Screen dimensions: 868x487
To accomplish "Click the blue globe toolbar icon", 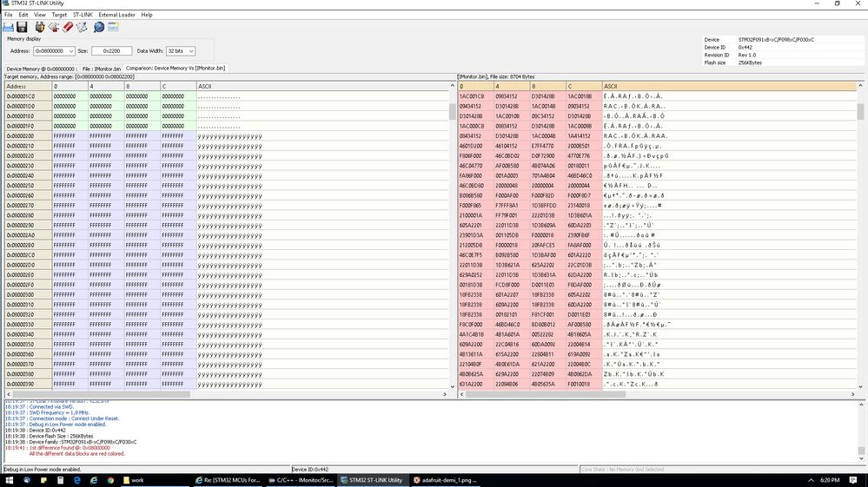I will tap(98, 27).
